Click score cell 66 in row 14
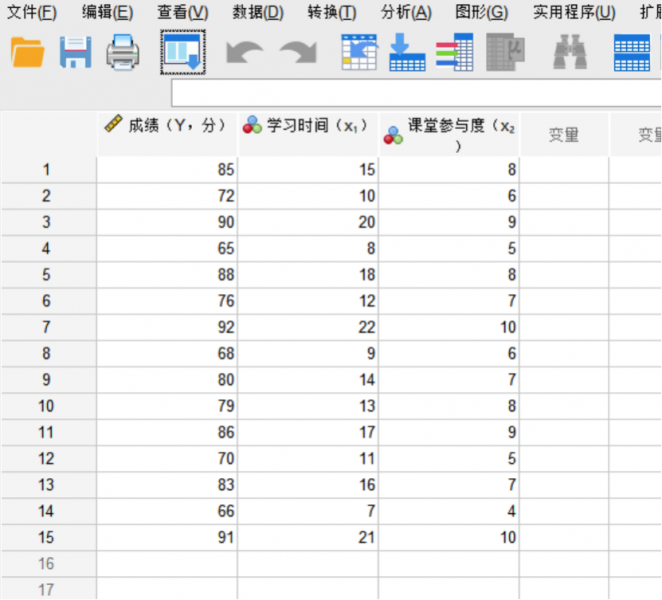 [167, 511]
